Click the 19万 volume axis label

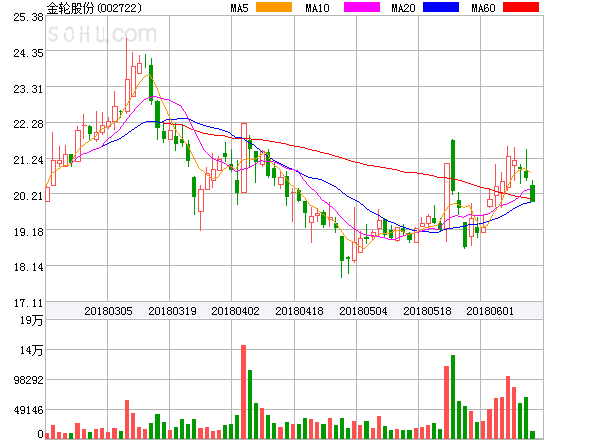pyautogui.click(x=32, y=320)
